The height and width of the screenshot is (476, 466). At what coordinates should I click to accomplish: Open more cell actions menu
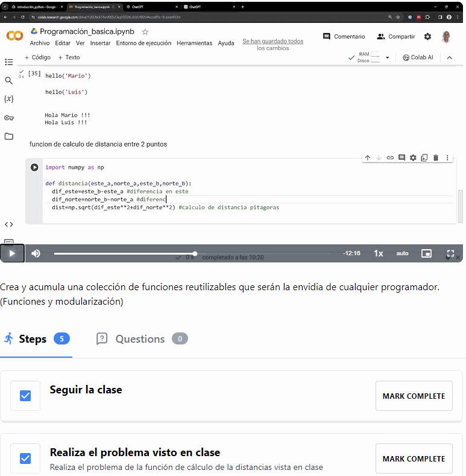(447, 157)
